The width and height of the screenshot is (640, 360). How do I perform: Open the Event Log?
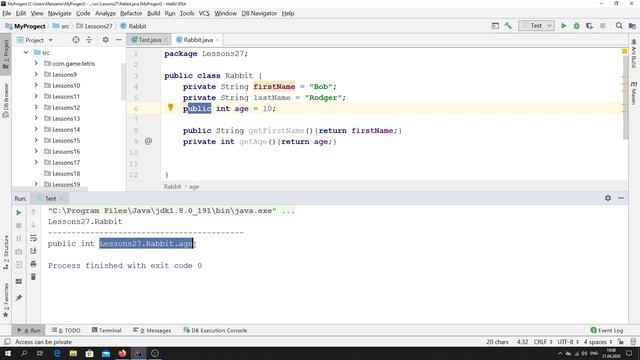607,330
